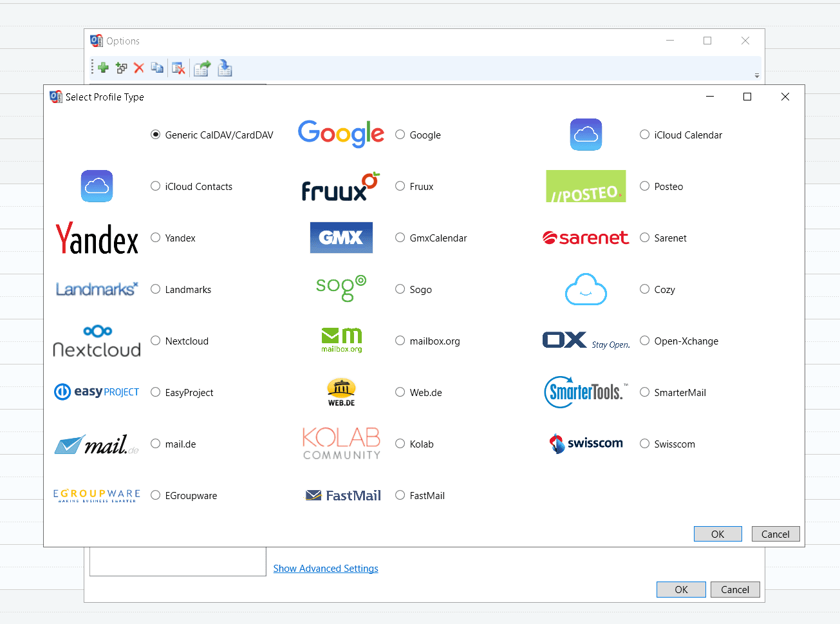Click the Yandex logo

(x=97, y=238)
